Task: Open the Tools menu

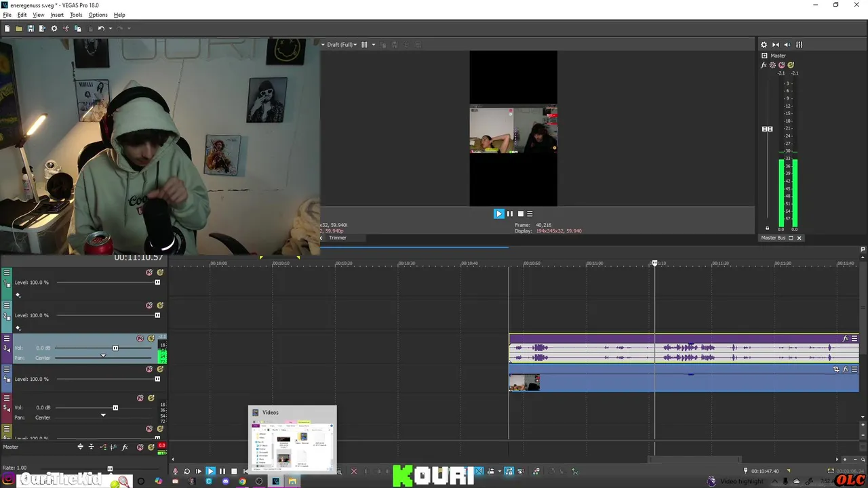Action: click(x=76, y=15)
